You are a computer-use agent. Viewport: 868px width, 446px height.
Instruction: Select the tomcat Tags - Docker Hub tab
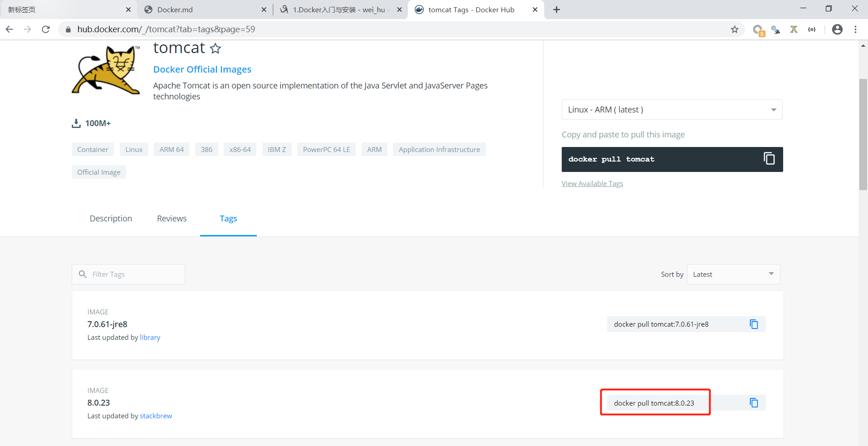476,10
